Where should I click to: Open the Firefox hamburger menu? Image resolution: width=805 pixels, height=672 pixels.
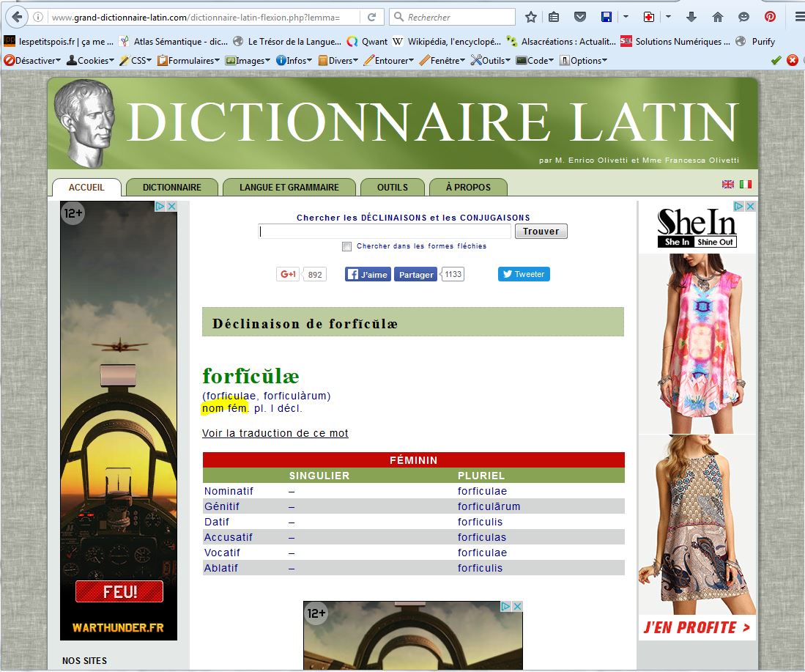[x=798, y=17]
